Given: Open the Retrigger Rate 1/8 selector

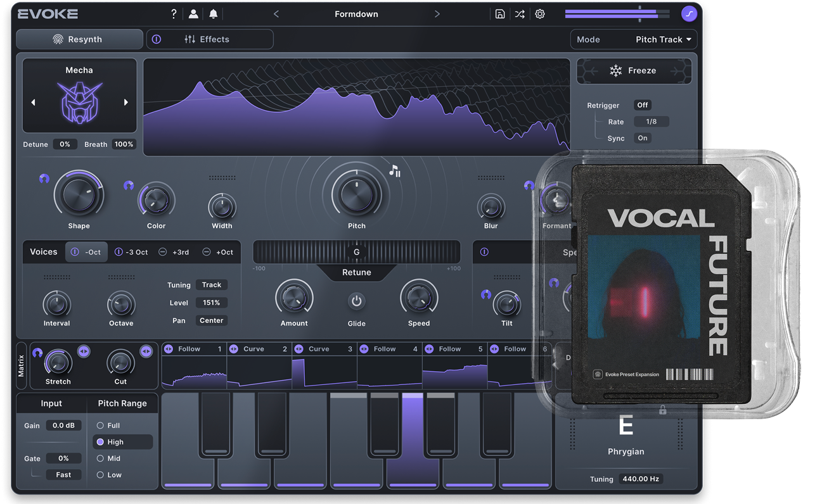Looking at the screenshot, I should [x=651, y=122].
